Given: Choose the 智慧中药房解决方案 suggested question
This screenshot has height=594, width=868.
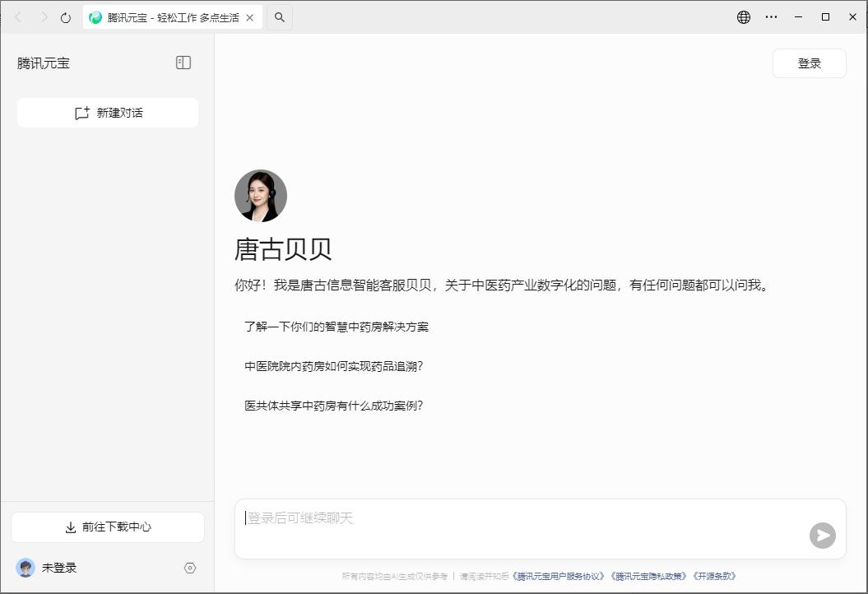Looking at the screenshot, I should [x=337, y=327].
